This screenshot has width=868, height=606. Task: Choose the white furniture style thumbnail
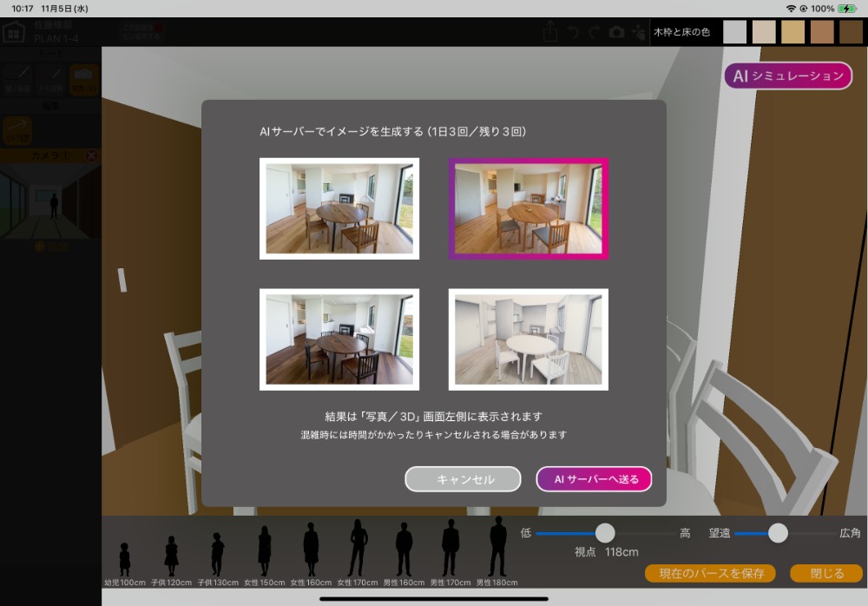(x=528, y=339)
